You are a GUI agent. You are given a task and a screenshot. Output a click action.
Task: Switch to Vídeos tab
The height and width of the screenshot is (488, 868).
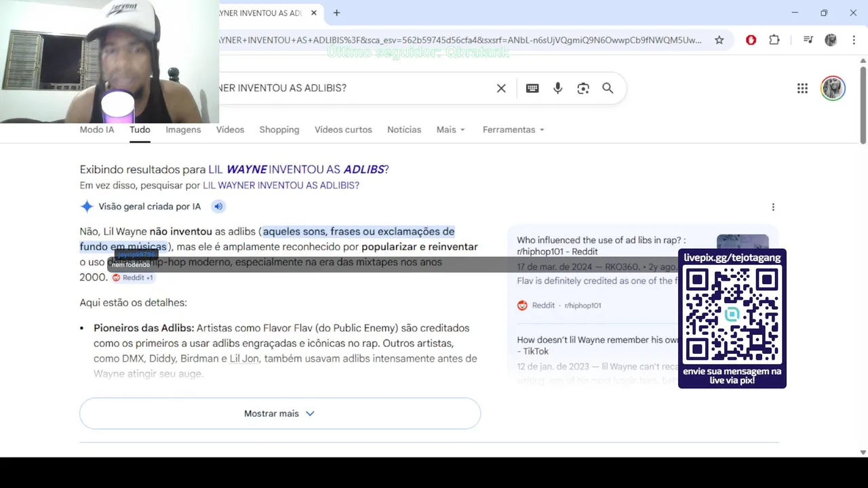pyautogui.click(x=230, y=129)
